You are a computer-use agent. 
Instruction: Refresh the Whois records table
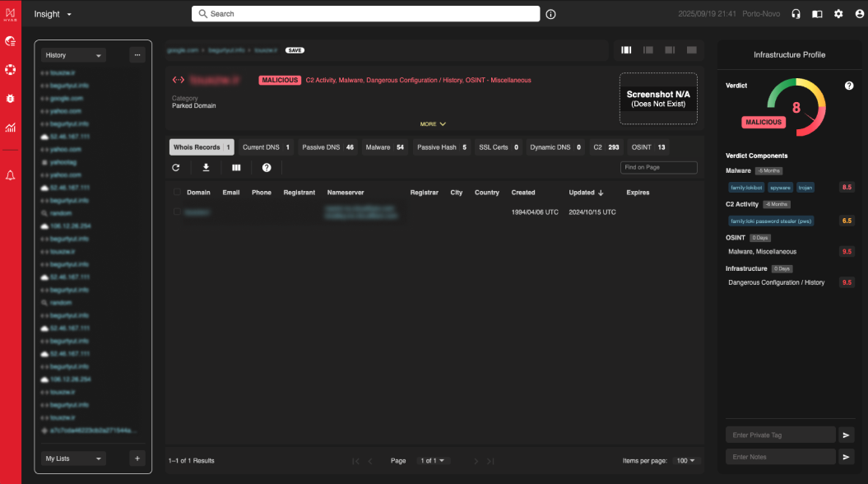tap(175, 168)
